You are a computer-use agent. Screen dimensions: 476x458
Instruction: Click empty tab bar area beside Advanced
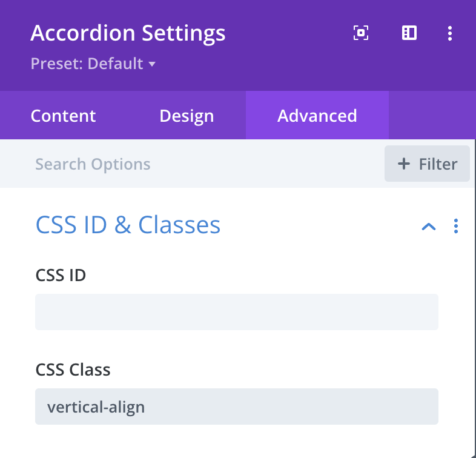[x=432, y=115]
